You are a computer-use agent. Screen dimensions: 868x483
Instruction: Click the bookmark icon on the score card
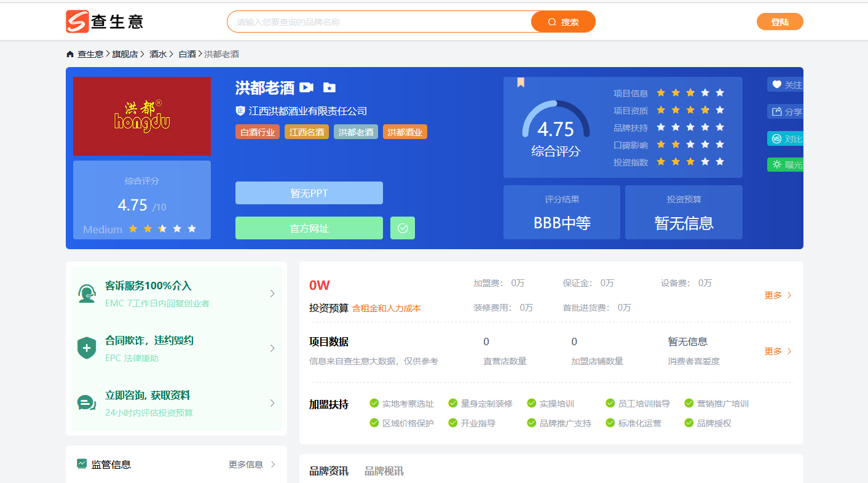tap(521, 82)
